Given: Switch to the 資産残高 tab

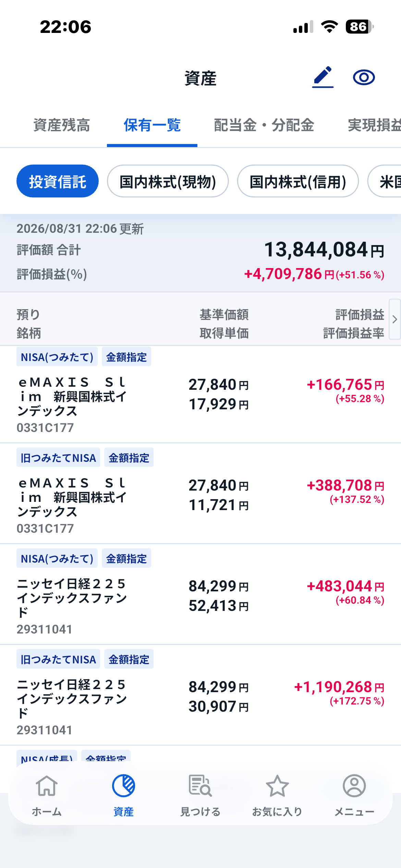Looking at the screenshot, I should 62,125.
